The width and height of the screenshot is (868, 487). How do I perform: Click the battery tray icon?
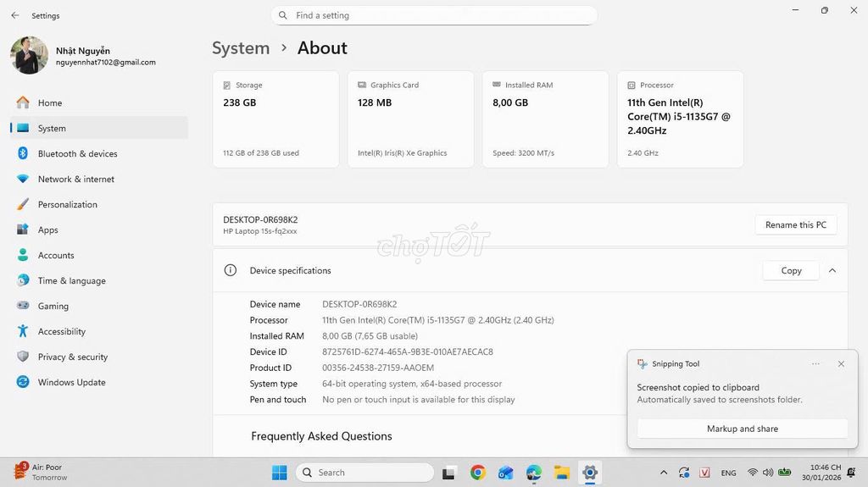784,472
